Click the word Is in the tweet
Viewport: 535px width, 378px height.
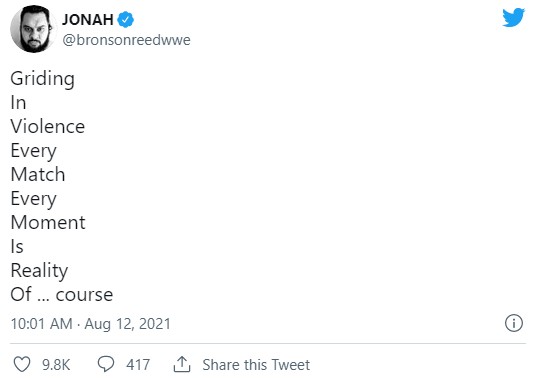(x=17, y=246)
